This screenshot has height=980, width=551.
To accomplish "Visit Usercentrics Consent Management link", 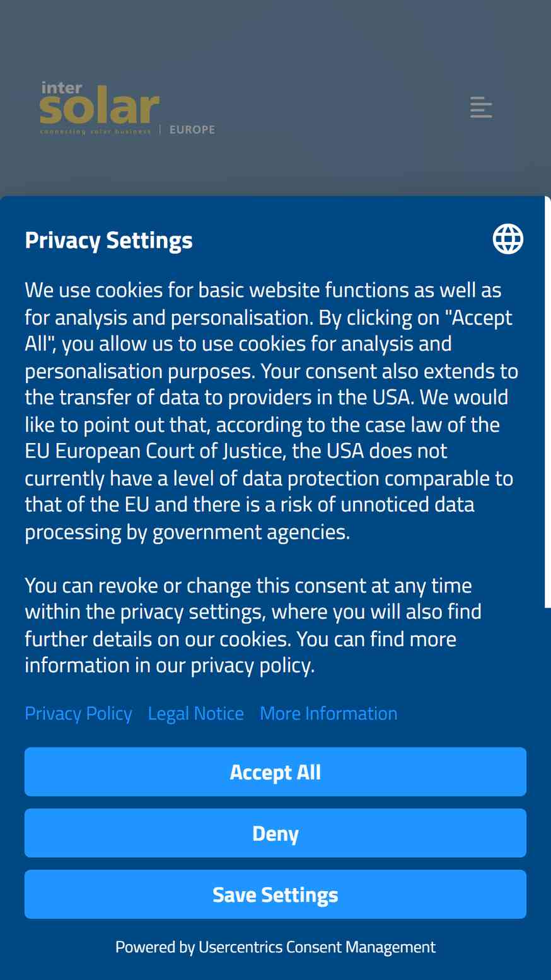I will (x=317, y=947).
